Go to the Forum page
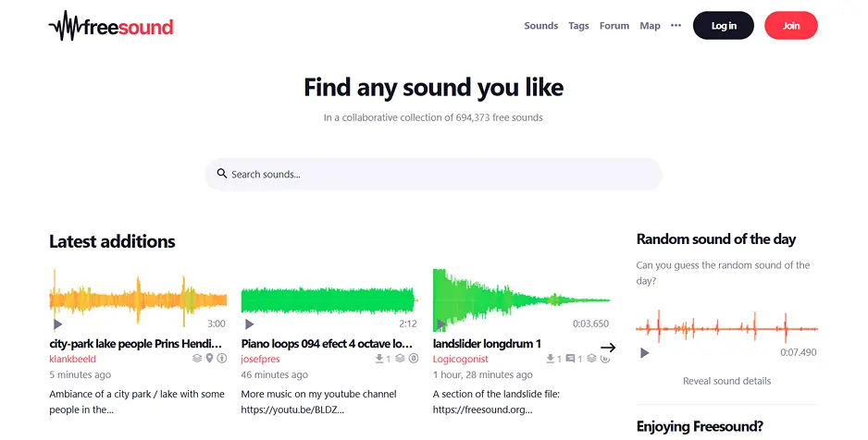 pos(614,26)
